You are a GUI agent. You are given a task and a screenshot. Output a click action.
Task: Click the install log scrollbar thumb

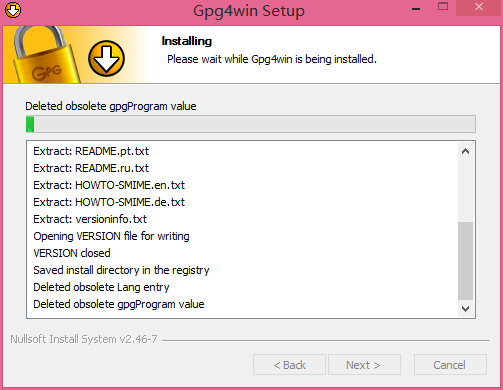pyautogui.click(x=466, y=261)
